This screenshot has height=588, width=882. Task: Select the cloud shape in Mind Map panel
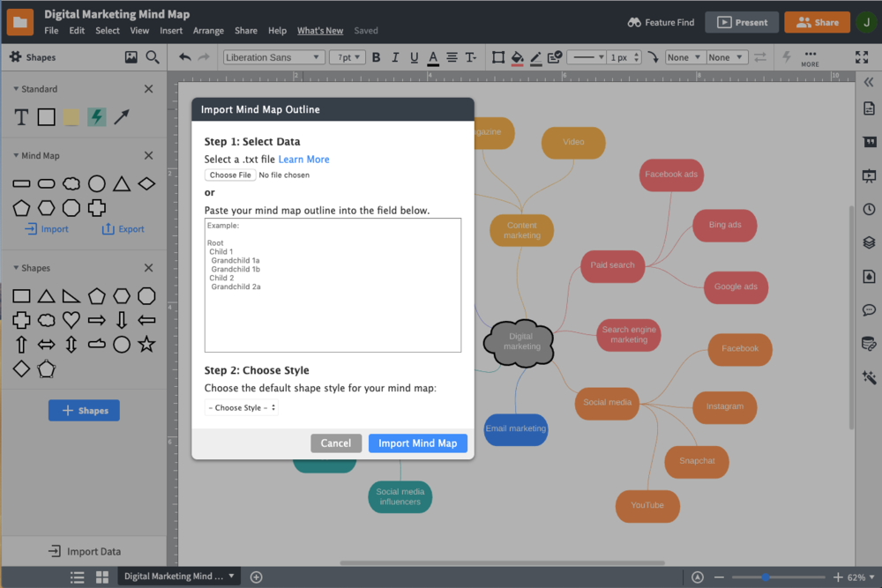point(71,184)
